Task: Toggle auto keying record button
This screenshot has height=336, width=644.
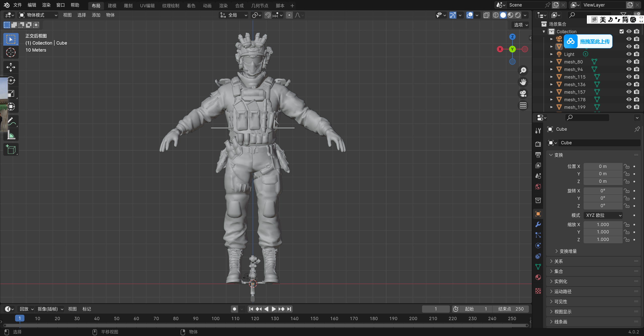Action: [234, 309]
